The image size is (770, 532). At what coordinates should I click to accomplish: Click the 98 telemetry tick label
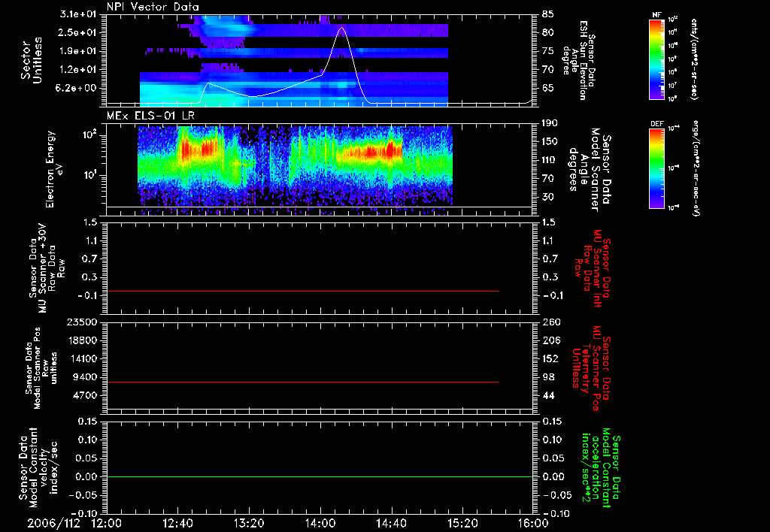pyautogui.click(x=548, y=377)
